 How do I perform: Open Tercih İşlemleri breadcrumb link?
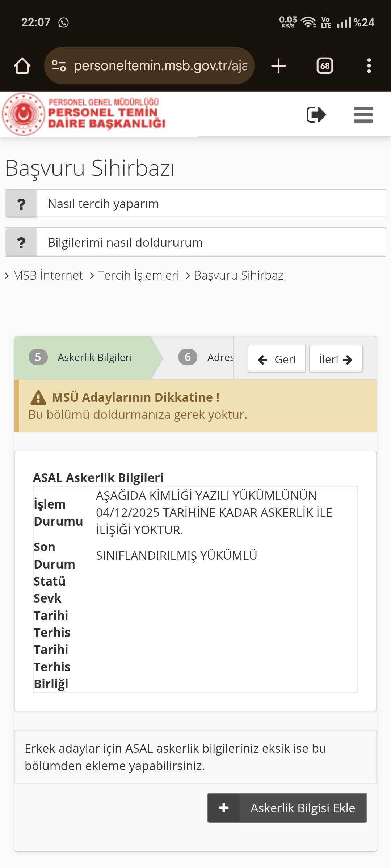click(138, 276)
